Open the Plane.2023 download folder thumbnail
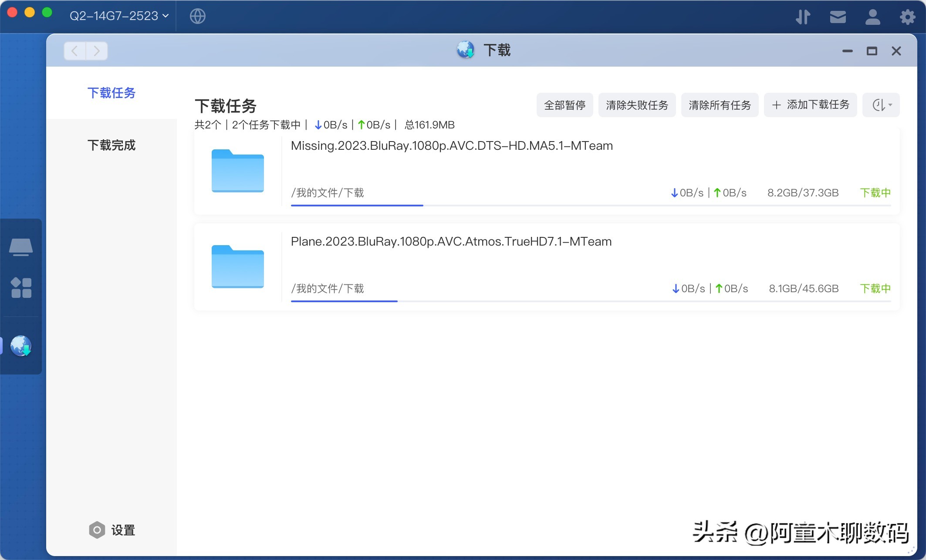Image resolution: width=926 pixels, height=560 pixels. [x=237, y=267]
